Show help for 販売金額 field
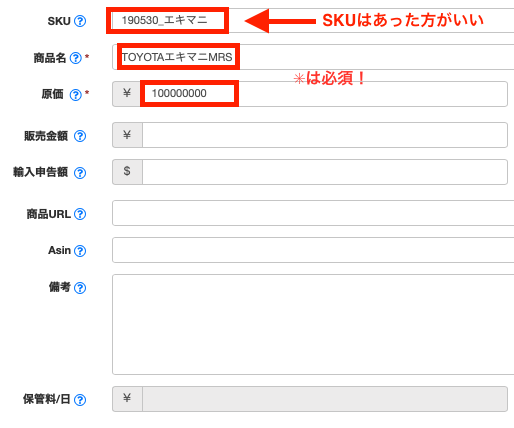 click(80, 136)
